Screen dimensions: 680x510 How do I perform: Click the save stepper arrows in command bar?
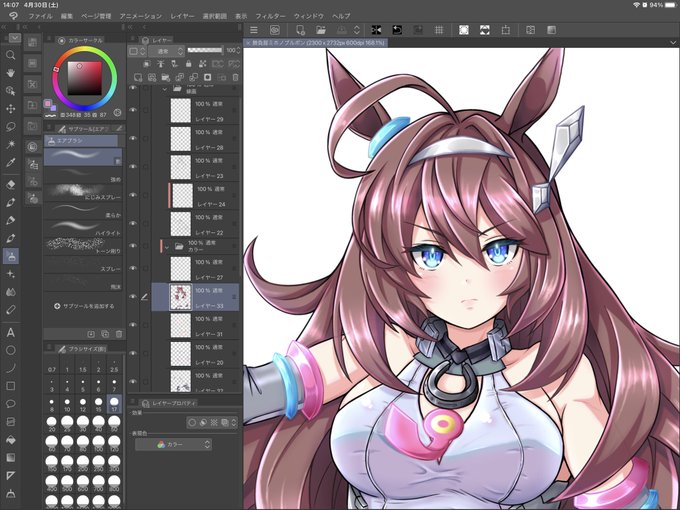(x=356, y=30)
